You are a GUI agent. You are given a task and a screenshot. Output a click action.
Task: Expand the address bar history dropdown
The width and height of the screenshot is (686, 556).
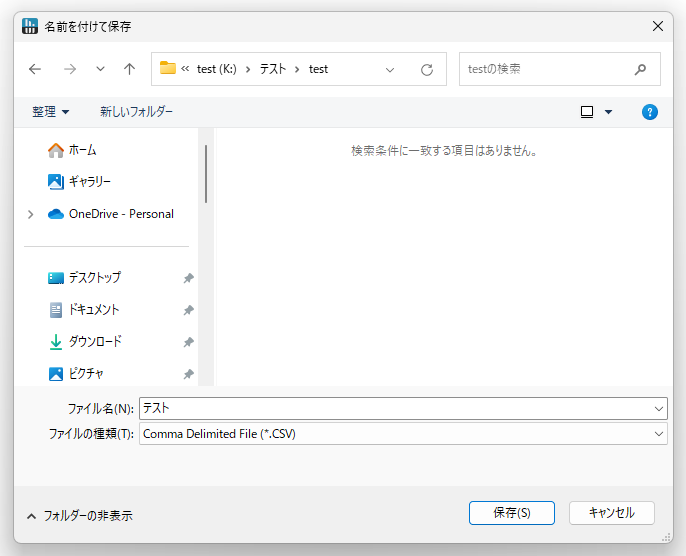(389, 70)
